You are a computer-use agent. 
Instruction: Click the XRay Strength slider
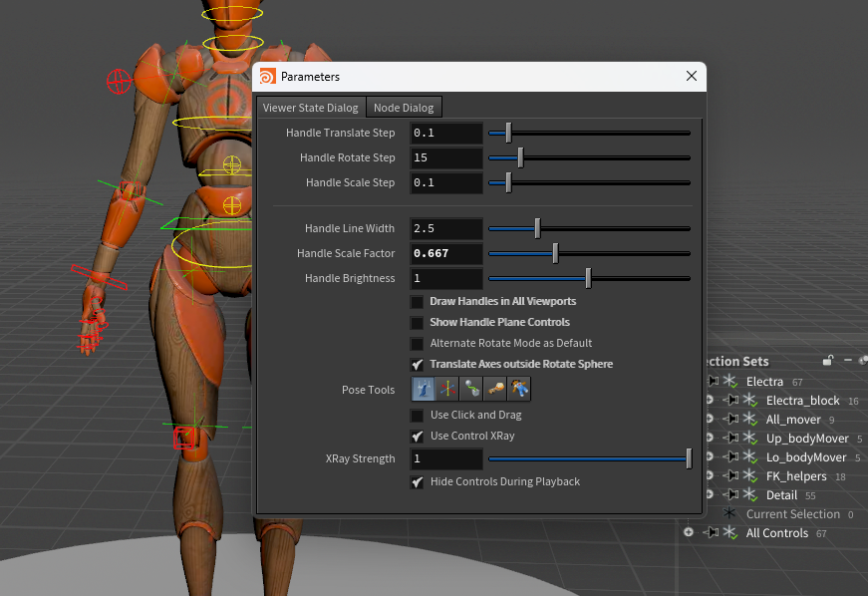590,458
